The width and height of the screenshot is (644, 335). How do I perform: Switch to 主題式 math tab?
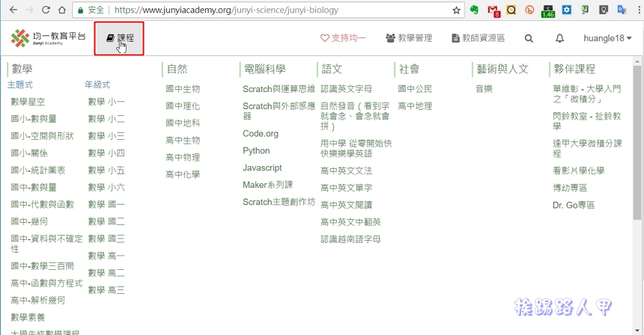(x=20, y=84)
